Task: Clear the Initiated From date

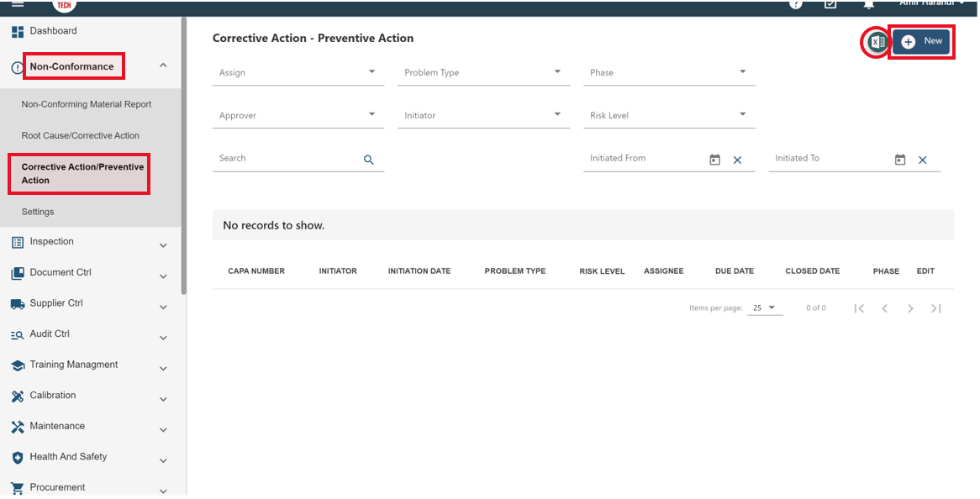Action: 737,160
